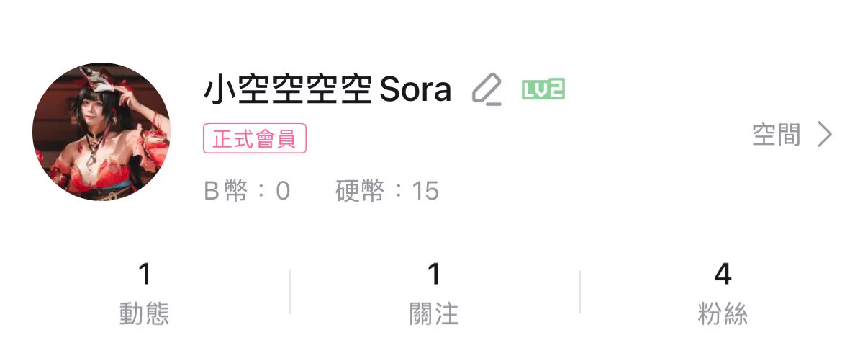Click the 會員 text inside pink badge
The height and width of the screenshot is (348, 868).
tap(276, 138)
